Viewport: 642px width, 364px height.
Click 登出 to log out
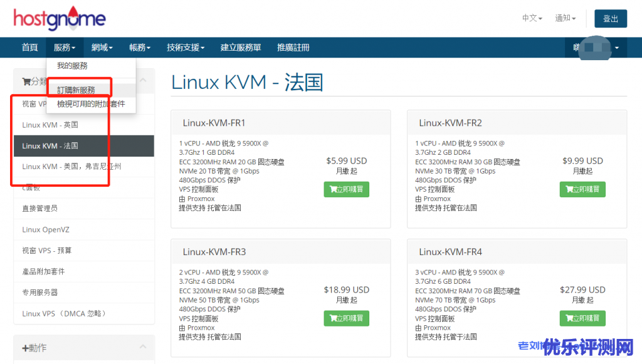610,18
